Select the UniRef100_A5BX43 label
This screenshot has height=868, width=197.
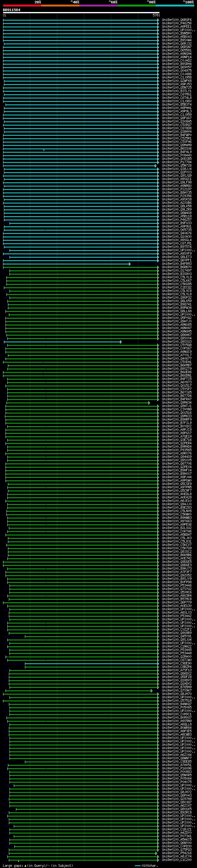[x=177, y=37]
